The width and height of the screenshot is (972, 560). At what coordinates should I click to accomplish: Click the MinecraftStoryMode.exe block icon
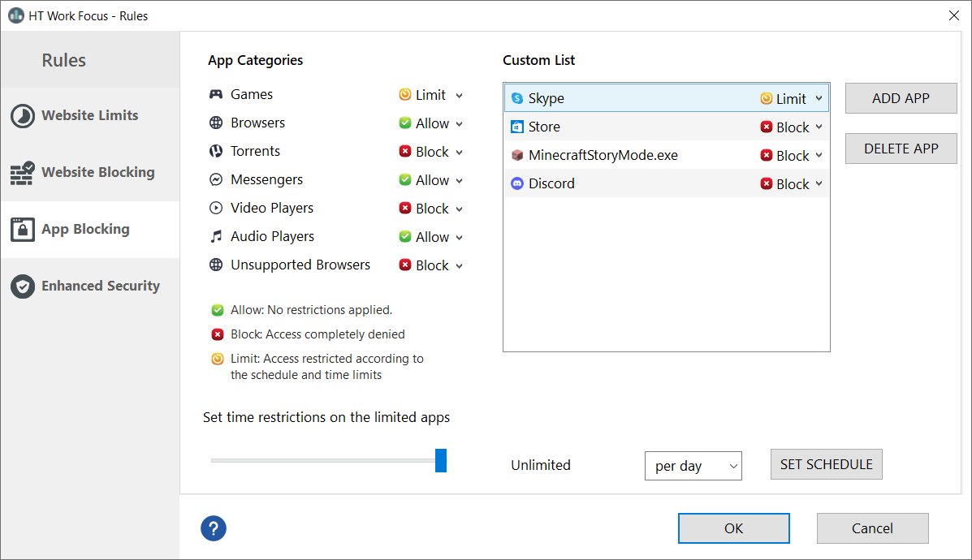coord(517,155)
